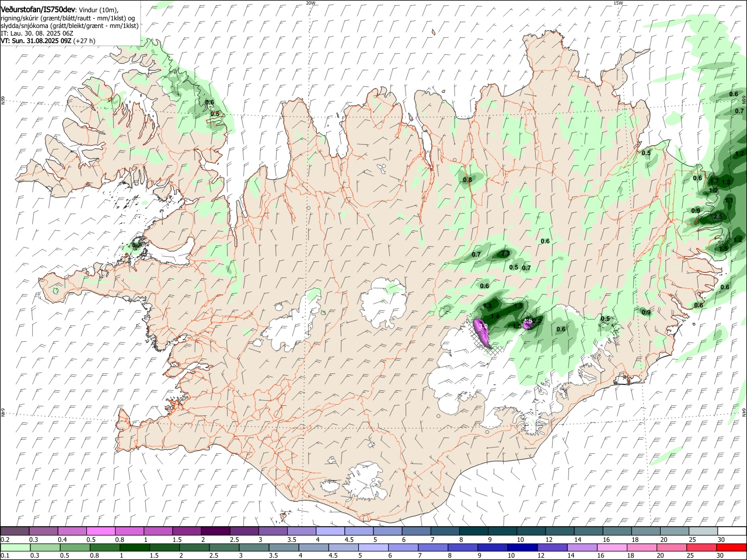Click the lightest green 0.1 rain legend swatch
The height and width of the screenshot is (560, 747).
15,548
